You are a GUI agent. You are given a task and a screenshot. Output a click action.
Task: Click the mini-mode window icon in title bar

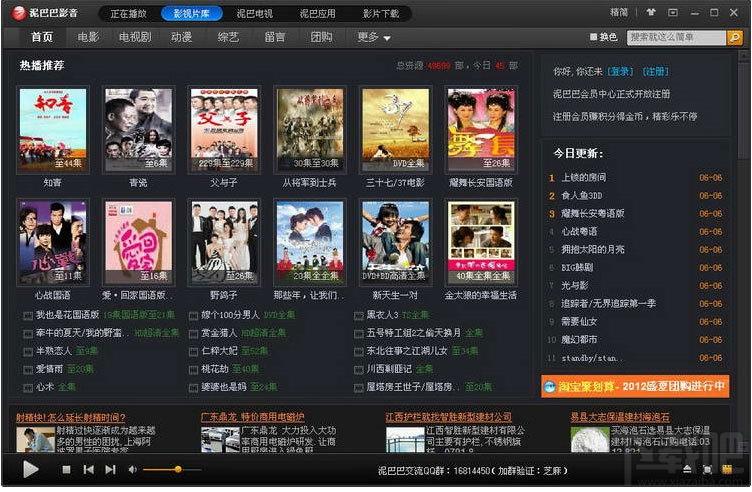coord(673,12)
